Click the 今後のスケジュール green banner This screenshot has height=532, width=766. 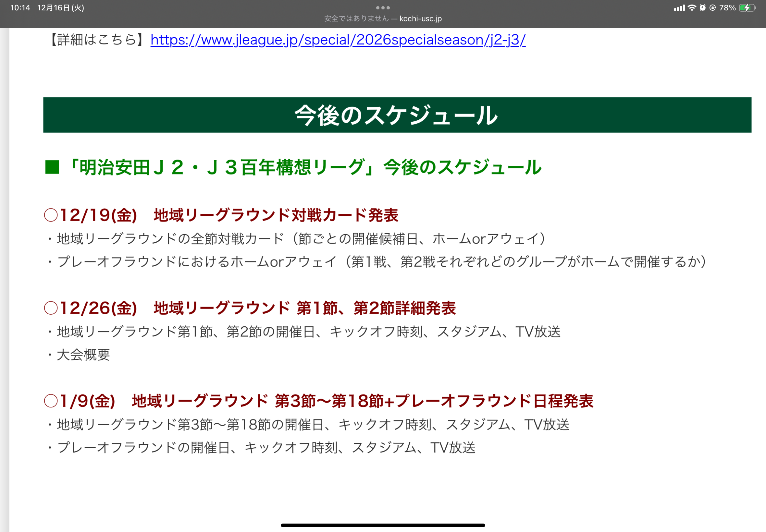point(397,115)
